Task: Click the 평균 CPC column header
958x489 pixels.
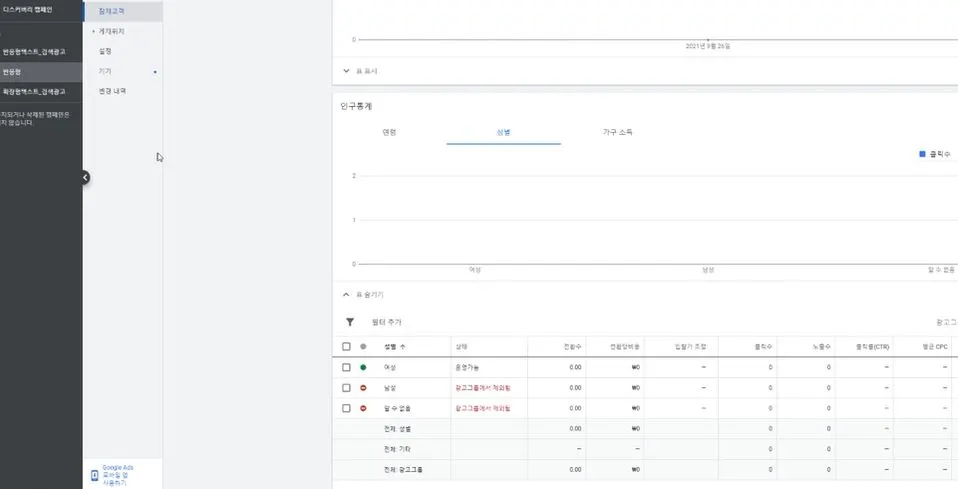Action: [935, 347]
